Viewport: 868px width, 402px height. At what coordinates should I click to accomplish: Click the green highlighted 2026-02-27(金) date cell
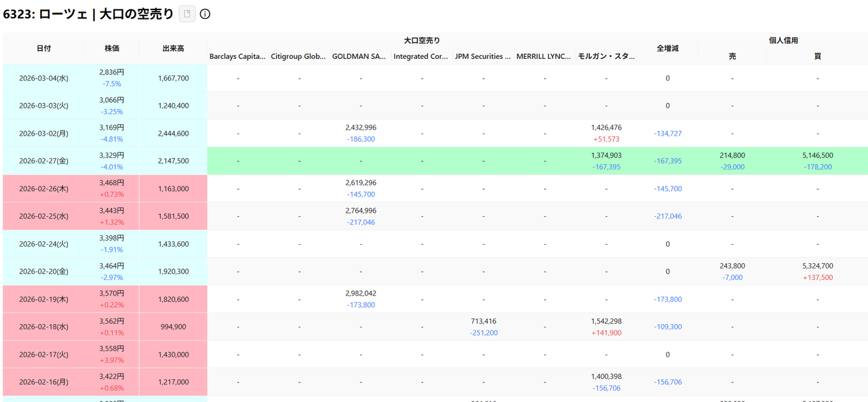(x=43, y=161)
